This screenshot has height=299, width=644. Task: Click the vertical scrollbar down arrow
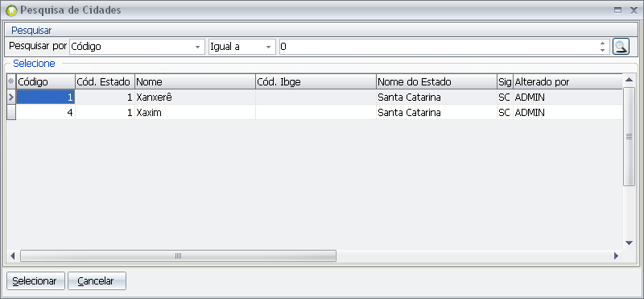tap(629, 243)
